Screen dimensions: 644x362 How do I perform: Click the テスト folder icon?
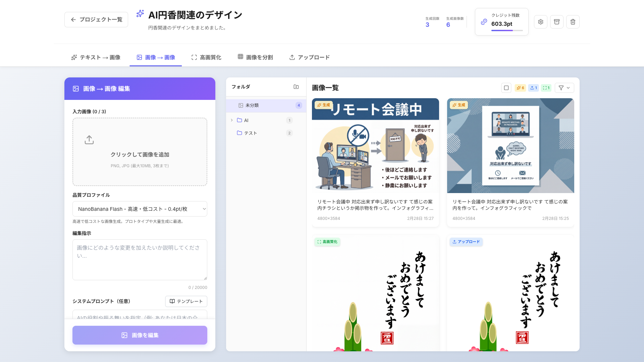[x=239, y=133]
